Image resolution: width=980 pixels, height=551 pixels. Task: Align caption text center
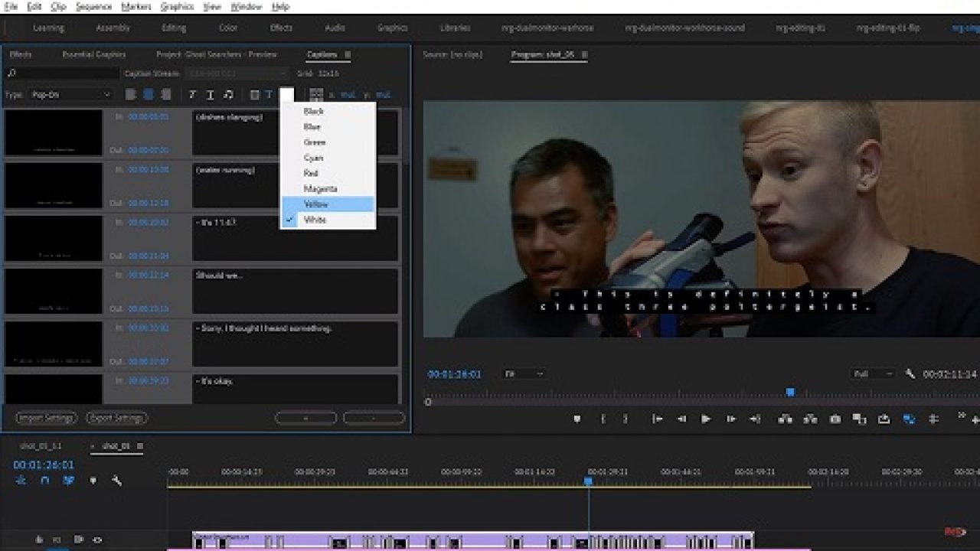148,95
